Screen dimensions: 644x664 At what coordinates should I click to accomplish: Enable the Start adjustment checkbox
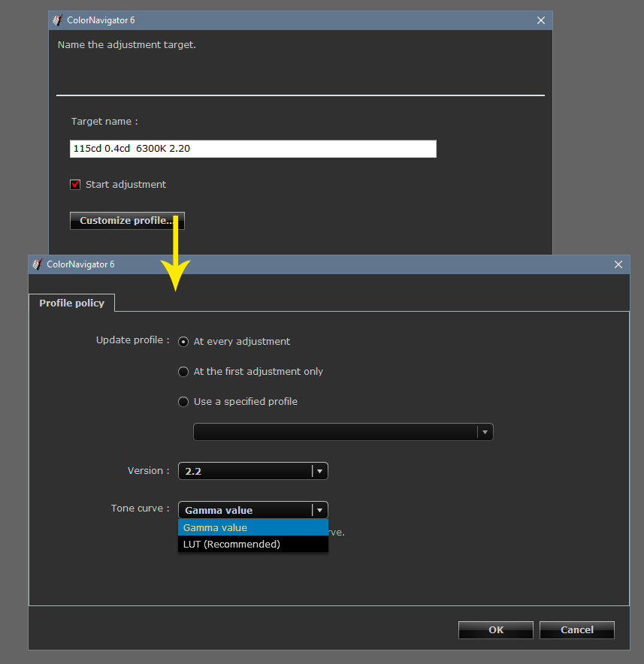pyautogui.click(x=75, y=184)
